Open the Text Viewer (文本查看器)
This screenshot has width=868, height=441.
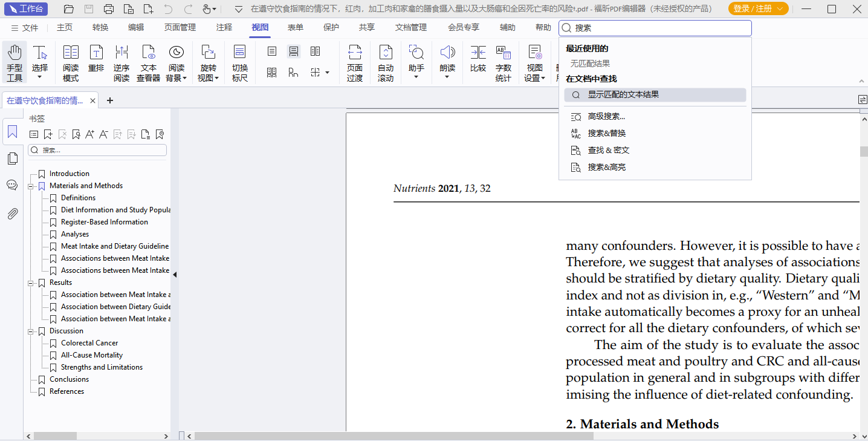click(x=148, y=63)
